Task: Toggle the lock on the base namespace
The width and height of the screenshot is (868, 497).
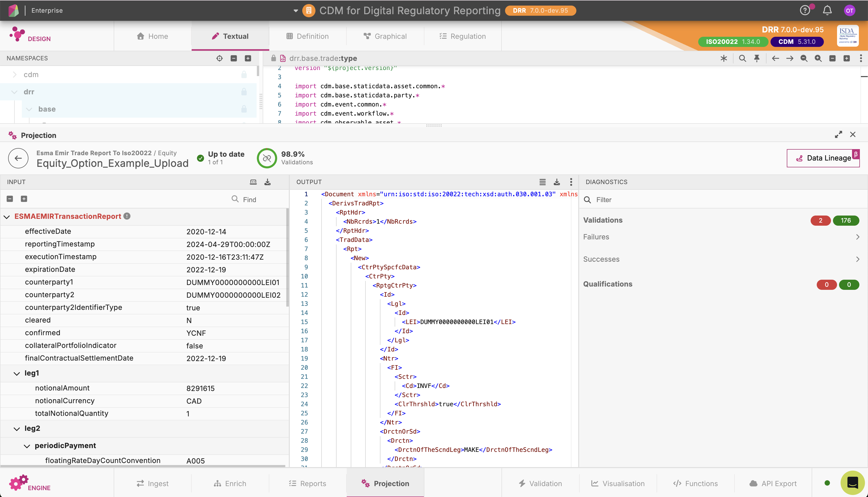Action: tap(244, 109)
